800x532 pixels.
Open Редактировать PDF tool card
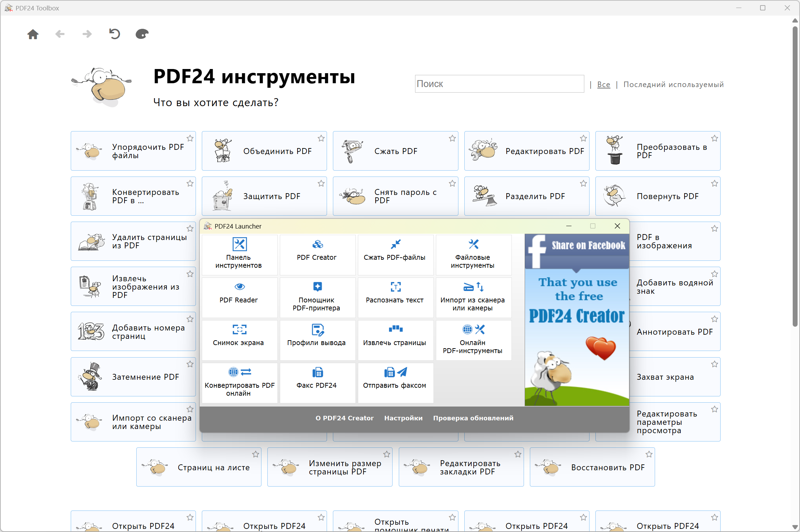coord(527,151)
